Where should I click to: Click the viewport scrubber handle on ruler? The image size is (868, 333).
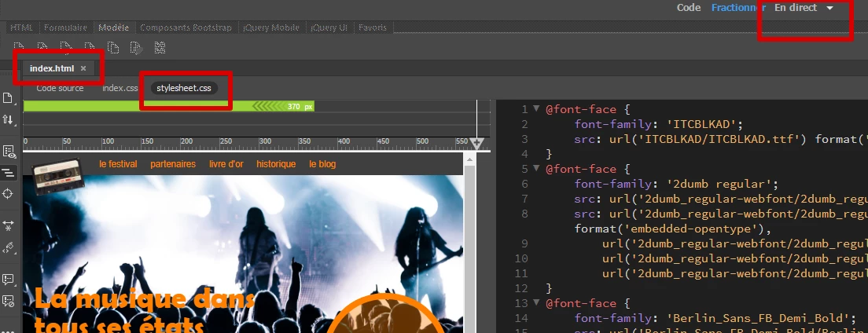(x=476, y=144)
